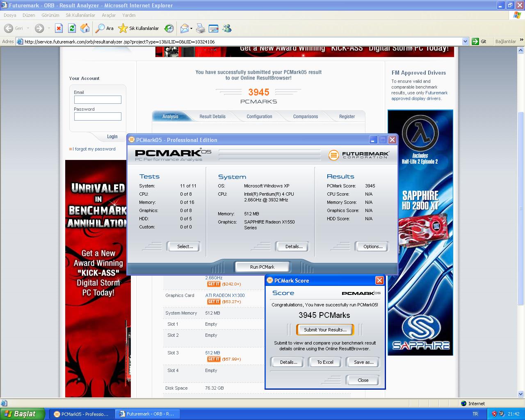Click the red Stop icon in IE toolbar
This screenshot has height=420, width=525.
point(59,28)
